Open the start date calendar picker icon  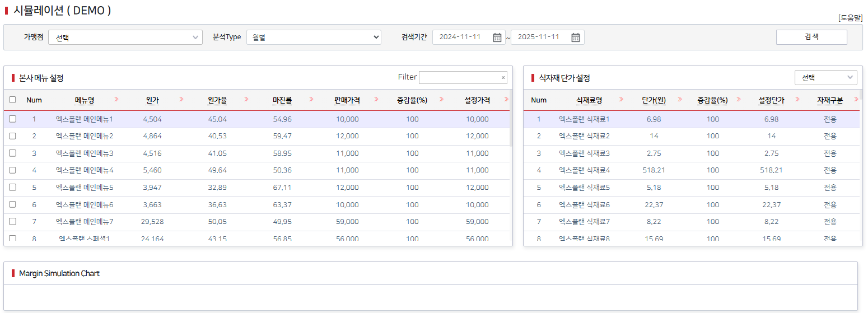pos(497,38)
